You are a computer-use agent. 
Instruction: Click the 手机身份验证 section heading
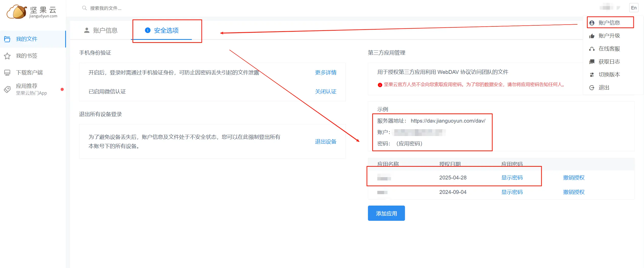pos(95,53)
